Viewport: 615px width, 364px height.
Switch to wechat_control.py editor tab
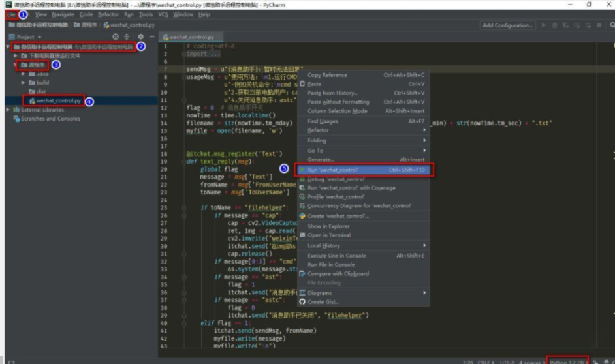(x=191, y=37)
